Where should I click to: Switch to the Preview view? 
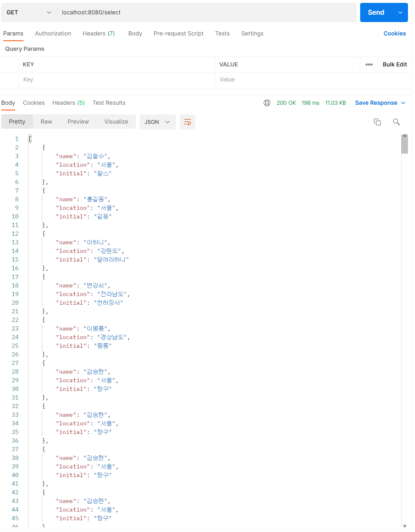[x=78, y=122]
